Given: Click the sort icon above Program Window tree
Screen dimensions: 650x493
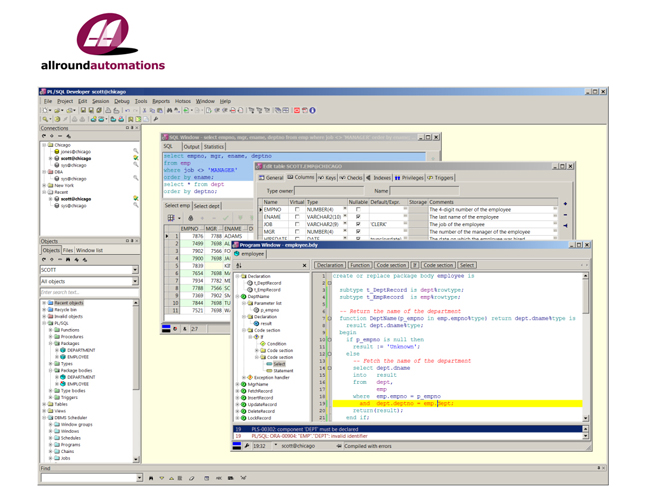Looking at the screenshot, I should pyautogui.click(x=239, y=265).
